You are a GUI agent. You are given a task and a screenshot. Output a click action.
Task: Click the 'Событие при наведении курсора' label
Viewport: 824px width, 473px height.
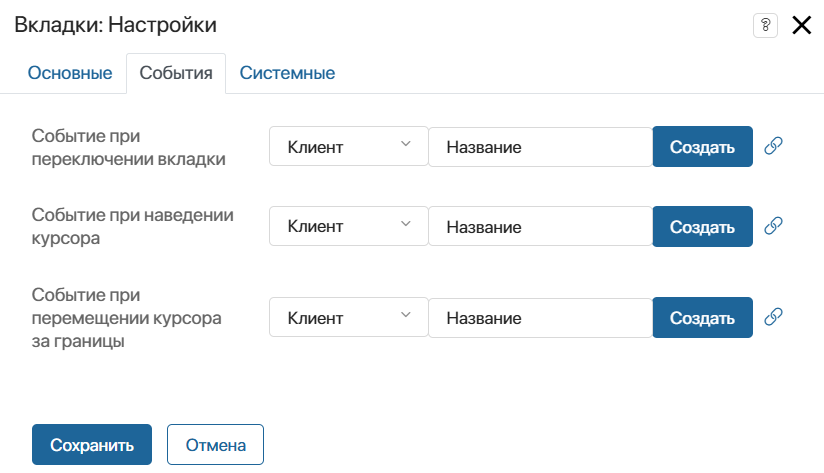(133, 227)
